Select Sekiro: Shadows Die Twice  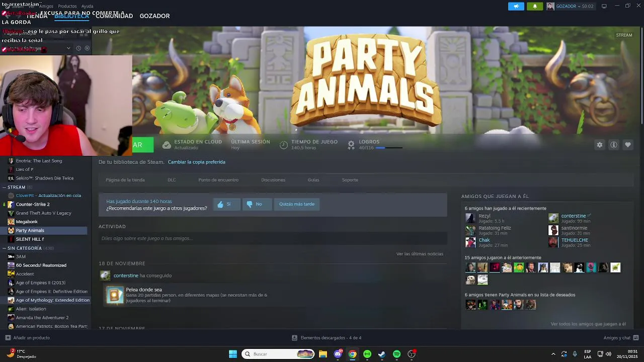point(44,178)
